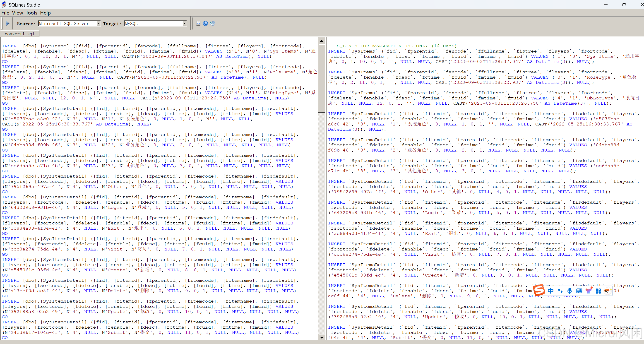Minimize the SQLines Studio window
644x344 pixels.
tap(606, 5)
